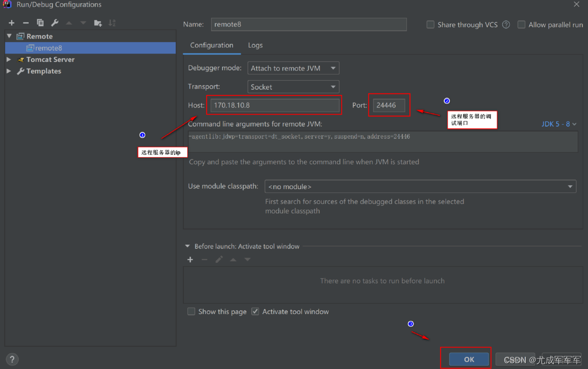Screen dimensions: 588x369
Task: Enable Share through VCS checkbox
Action: tap(431, 25)
